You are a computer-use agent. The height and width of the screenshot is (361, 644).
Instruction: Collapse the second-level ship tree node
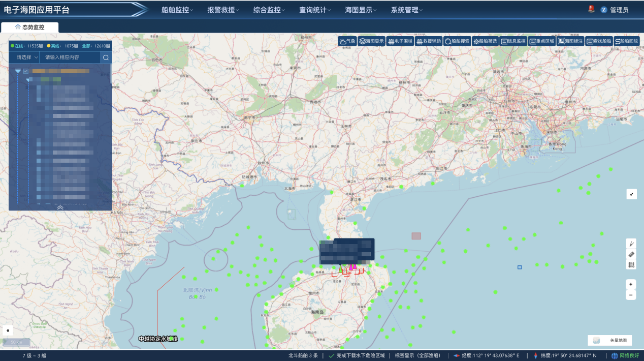pos(28,80)
